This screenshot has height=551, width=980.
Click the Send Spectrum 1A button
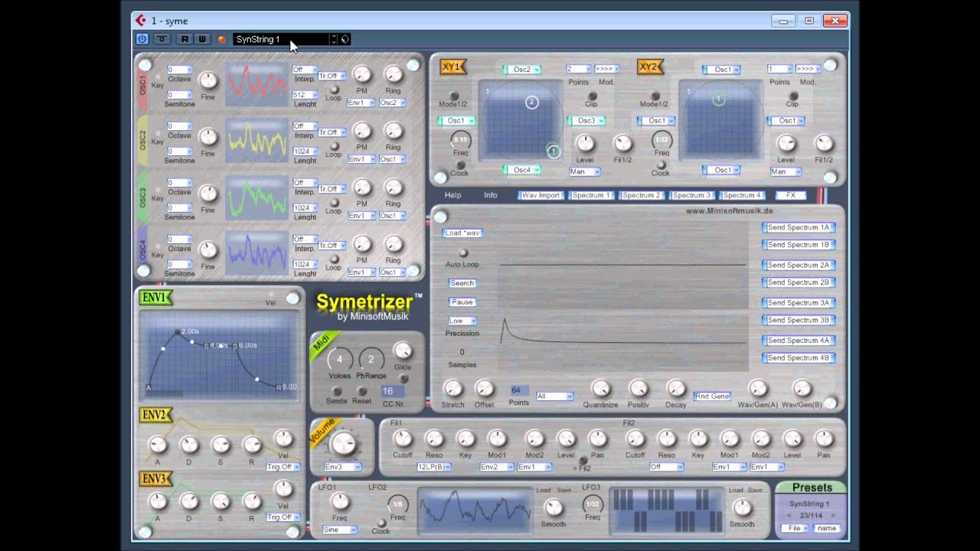coord(799,227)
